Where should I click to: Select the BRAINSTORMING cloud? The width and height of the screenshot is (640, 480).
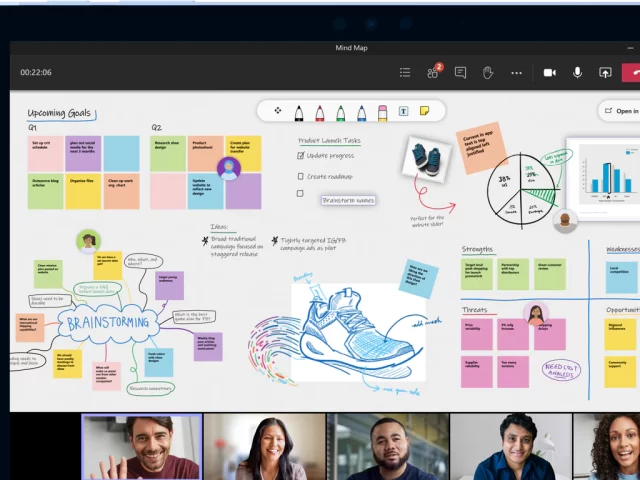point(108,323)
